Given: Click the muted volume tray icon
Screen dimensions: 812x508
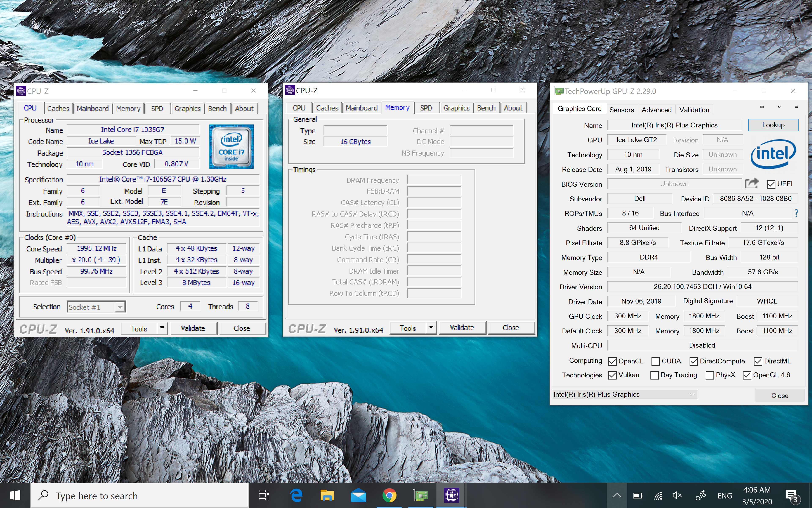Looking at the screenshot, I should (678, 495).
